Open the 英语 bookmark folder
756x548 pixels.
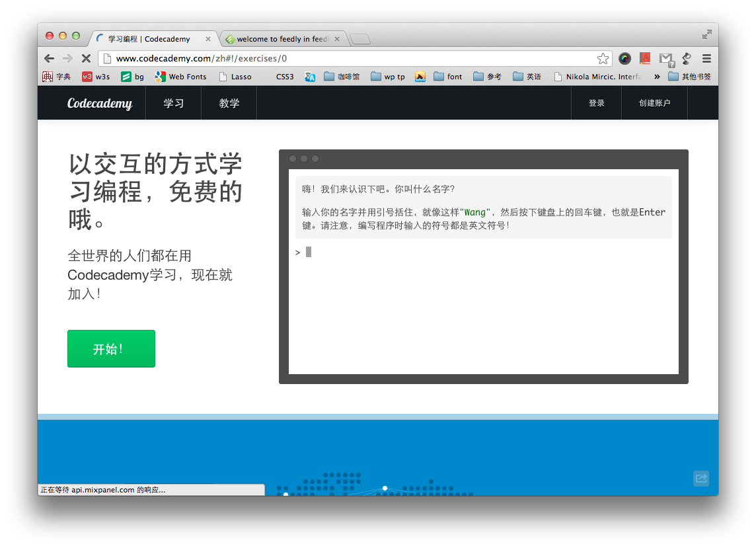[527, 77]
